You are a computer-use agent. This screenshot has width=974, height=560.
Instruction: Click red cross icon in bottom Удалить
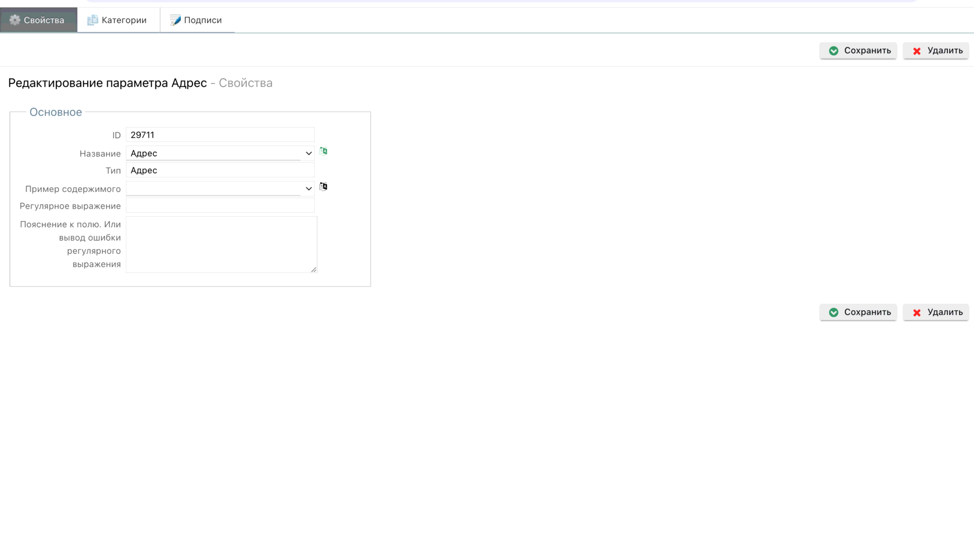point(917,312)
